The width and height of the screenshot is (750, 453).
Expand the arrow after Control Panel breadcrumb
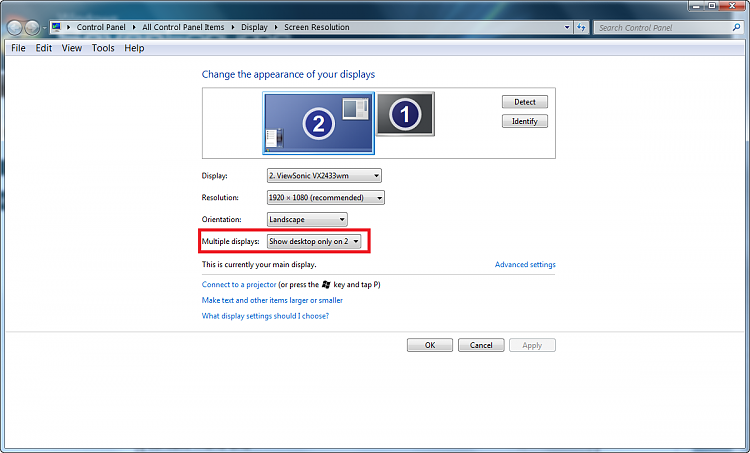(x=134, y=27)
